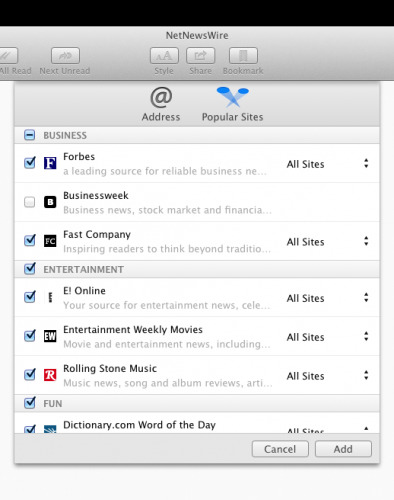Click the Entertainment Weekly EW logo

50,336
